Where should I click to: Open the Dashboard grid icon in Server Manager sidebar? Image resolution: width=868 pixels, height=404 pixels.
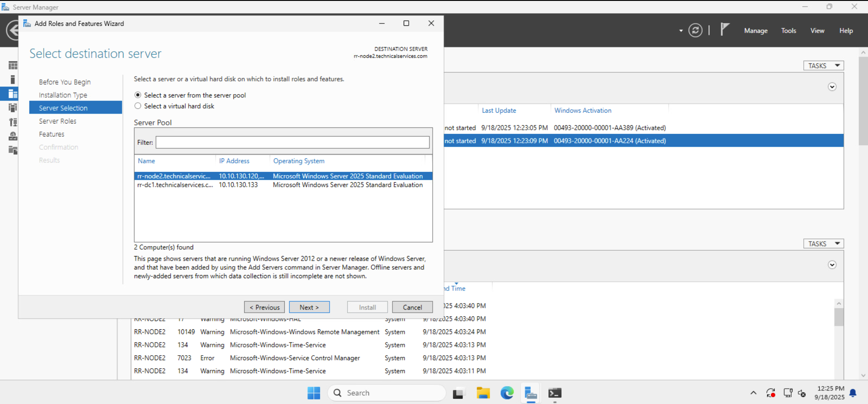coord(13,66)
